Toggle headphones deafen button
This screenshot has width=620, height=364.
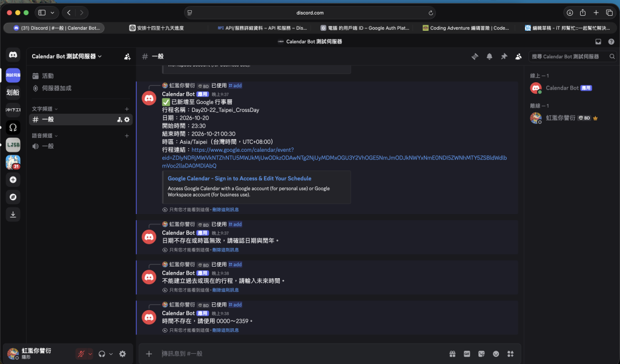[x=102, y=354]
